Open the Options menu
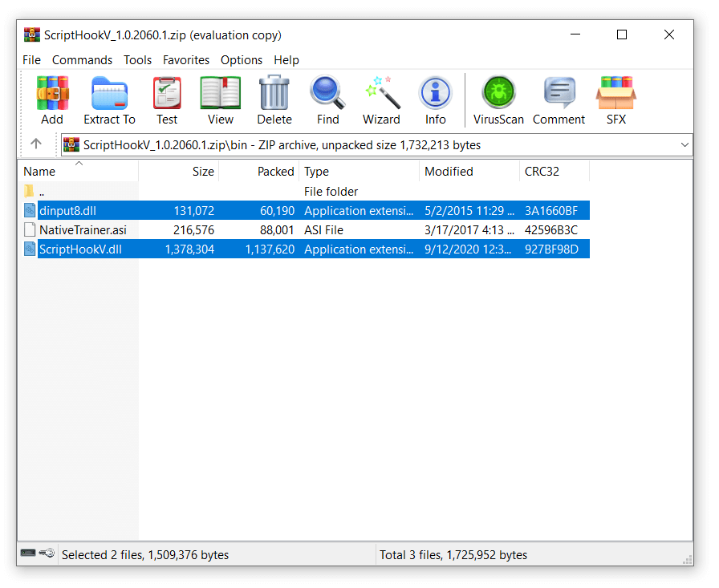 pyautogui.click(x=242, y=60)
